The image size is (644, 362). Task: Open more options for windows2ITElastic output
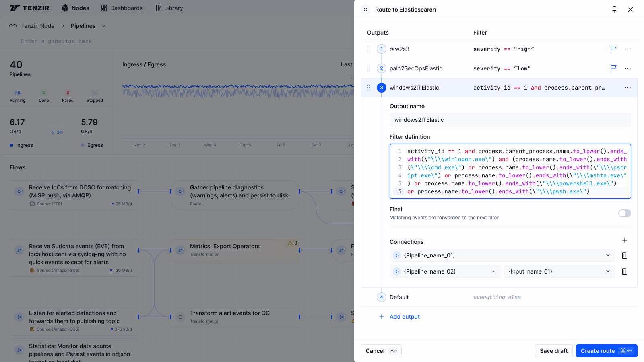[x=627, y=88]
